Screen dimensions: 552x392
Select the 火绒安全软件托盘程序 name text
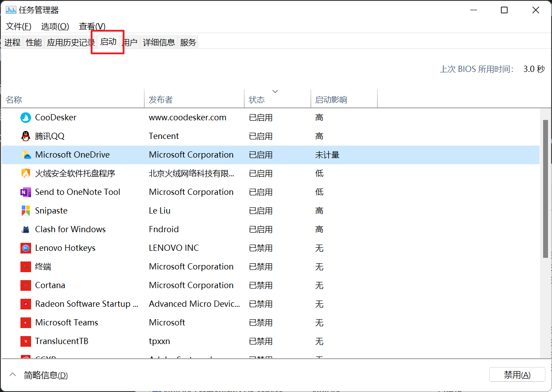pos(75,174)
